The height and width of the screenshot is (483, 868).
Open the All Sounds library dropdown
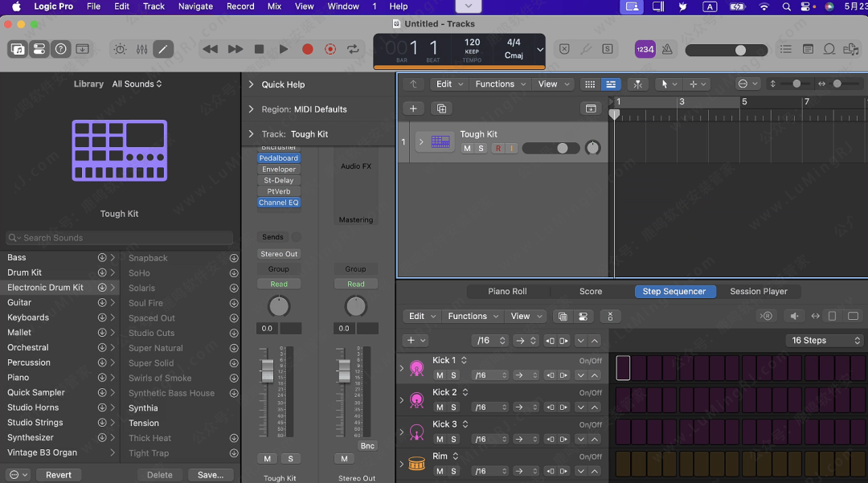point(137,84)
